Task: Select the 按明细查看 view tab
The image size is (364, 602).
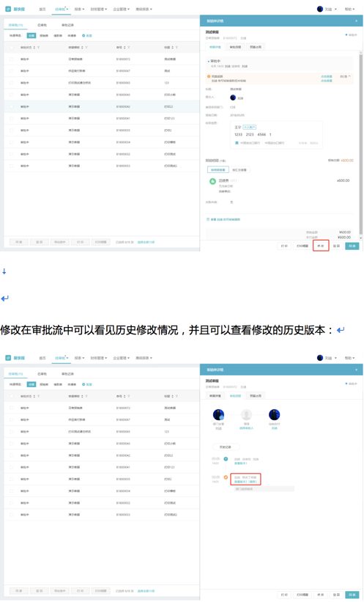Action: [x=218, y=169]
